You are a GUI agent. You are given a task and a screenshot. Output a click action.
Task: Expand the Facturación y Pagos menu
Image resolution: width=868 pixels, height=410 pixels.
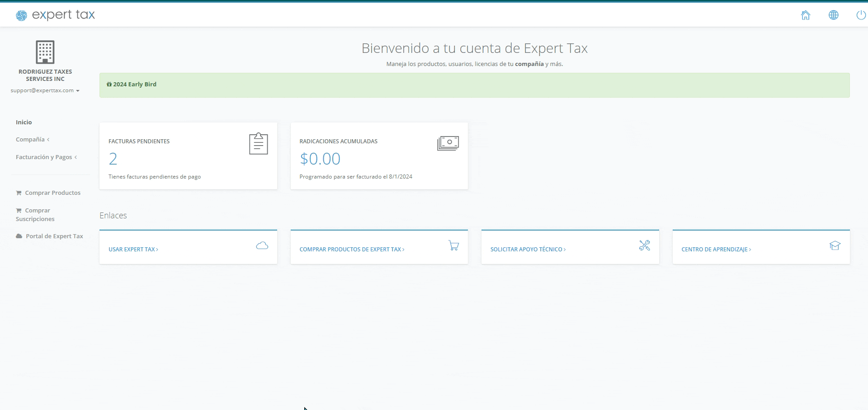(x=46, y=157)
